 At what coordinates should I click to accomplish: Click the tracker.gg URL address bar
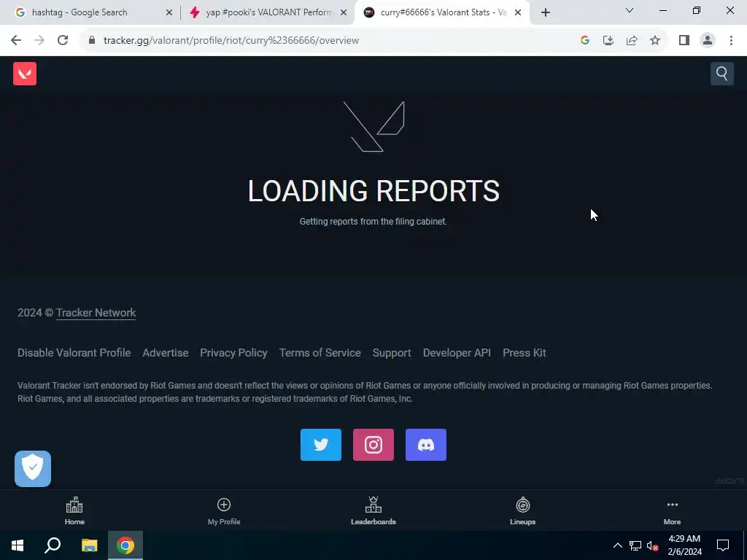231,41
